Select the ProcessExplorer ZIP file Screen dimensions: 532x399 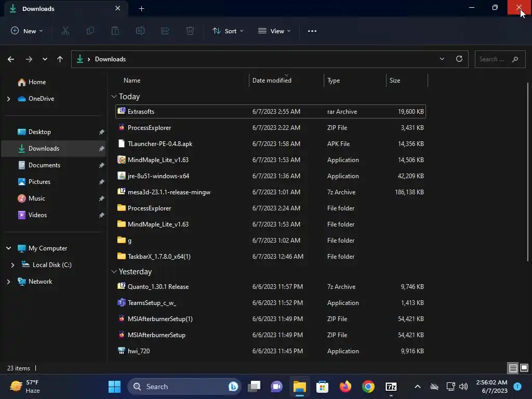pyautogui.click(x=270, y=128)
